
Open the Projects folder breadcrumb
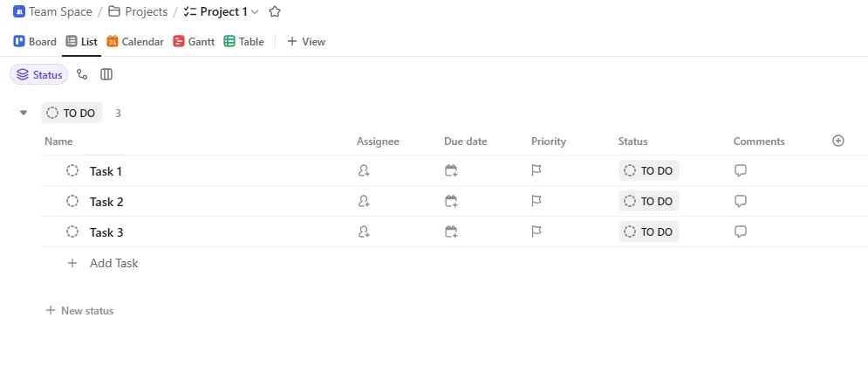point(138,11)
